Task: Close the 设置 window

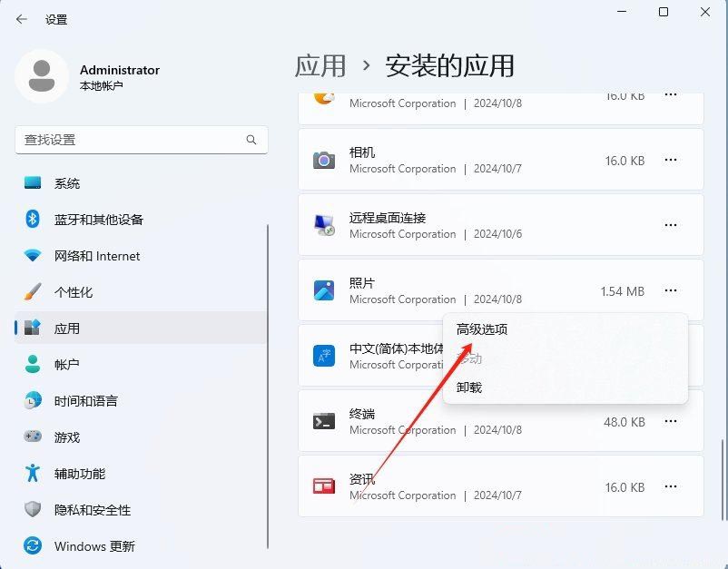Action: point(704,12)
